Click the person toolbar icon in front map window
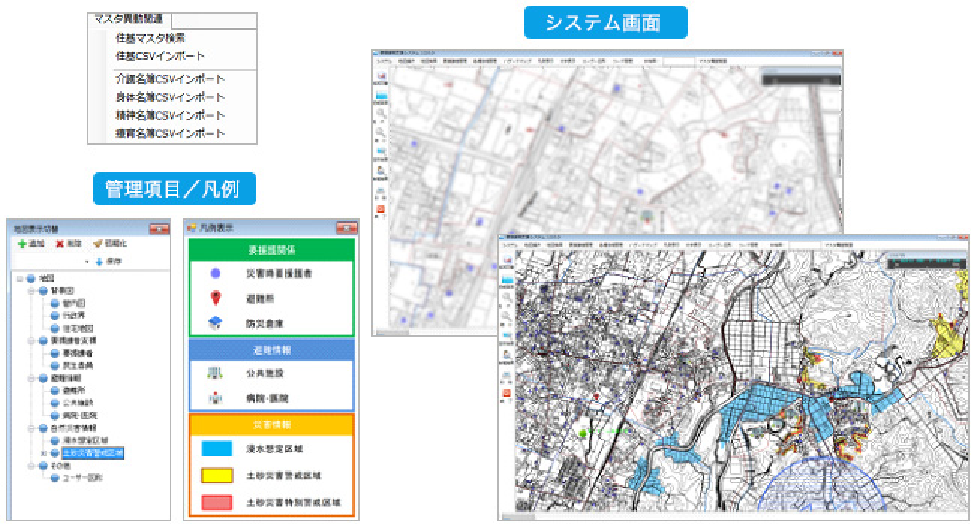980x524 pixels. click(x=506, y=355)
